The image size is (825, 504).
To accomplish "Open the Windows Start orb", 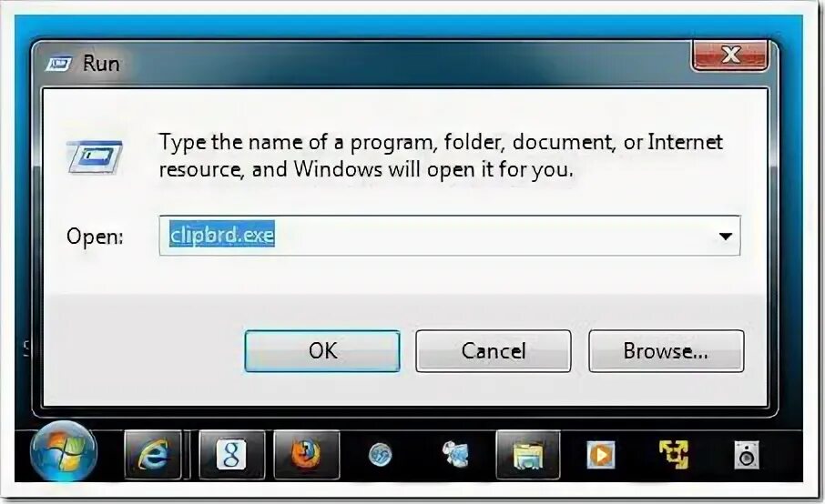I will click(63, 451).
